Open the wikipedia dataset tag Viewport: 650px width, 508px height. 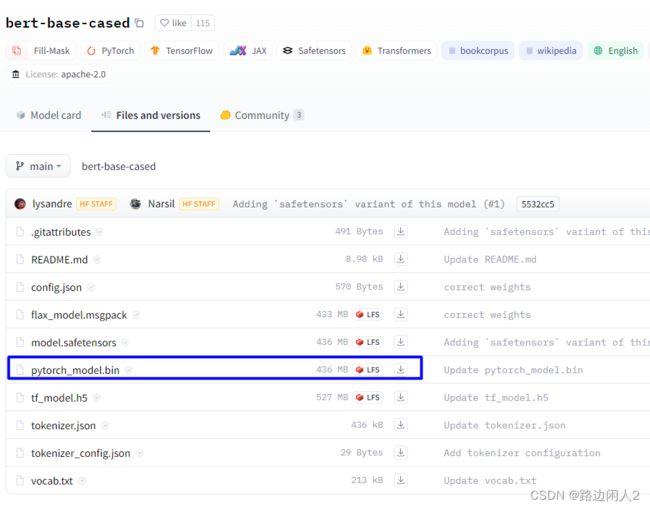point(551,51)
